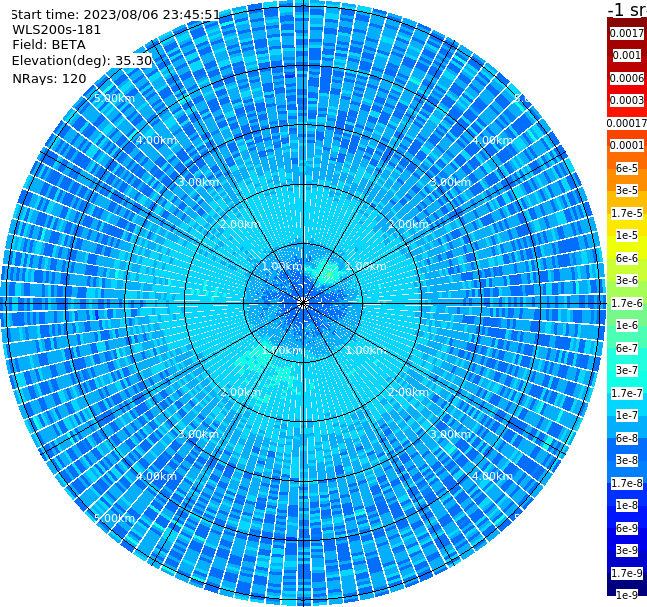Select the upper-right 4.00km ring label
Viewport: 647px width, 607px height.
(x=492, y=140)
